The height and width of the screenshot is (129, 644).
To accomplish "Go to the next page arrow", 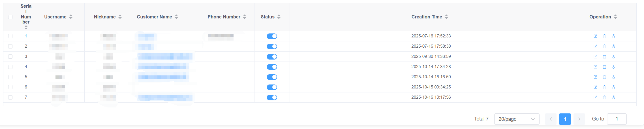I will 579,119.
